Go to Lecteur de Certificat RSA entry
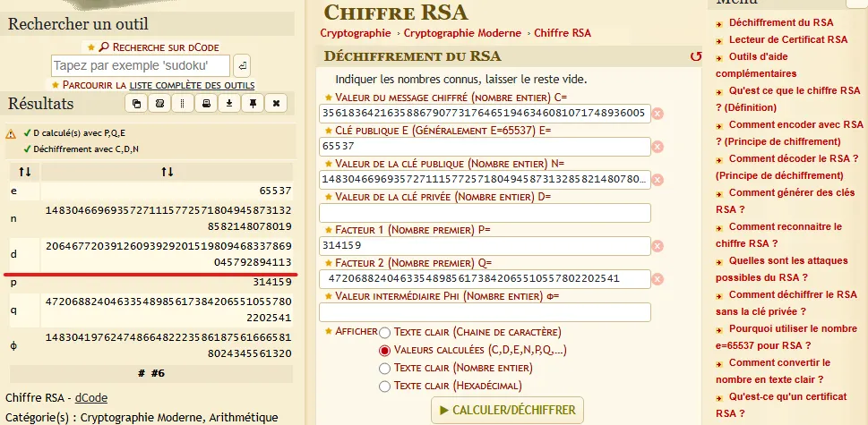 (788, 39)
